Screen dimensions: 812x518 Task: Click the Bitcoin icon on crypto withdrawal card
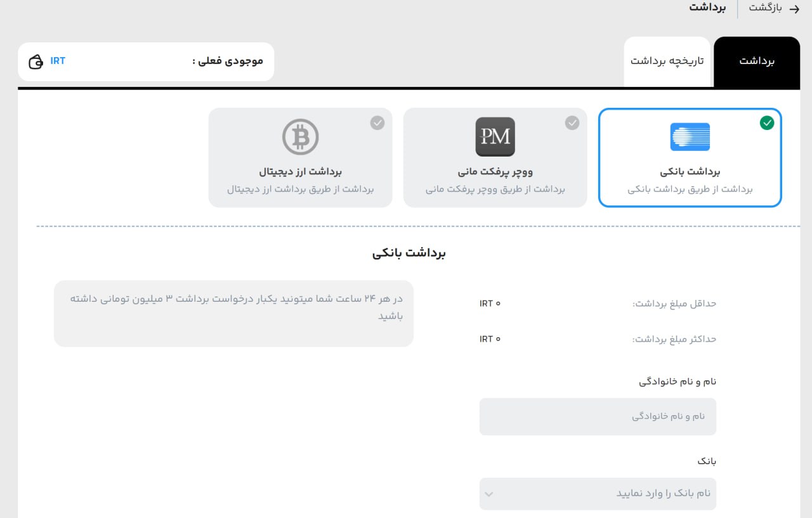[300, 136]
